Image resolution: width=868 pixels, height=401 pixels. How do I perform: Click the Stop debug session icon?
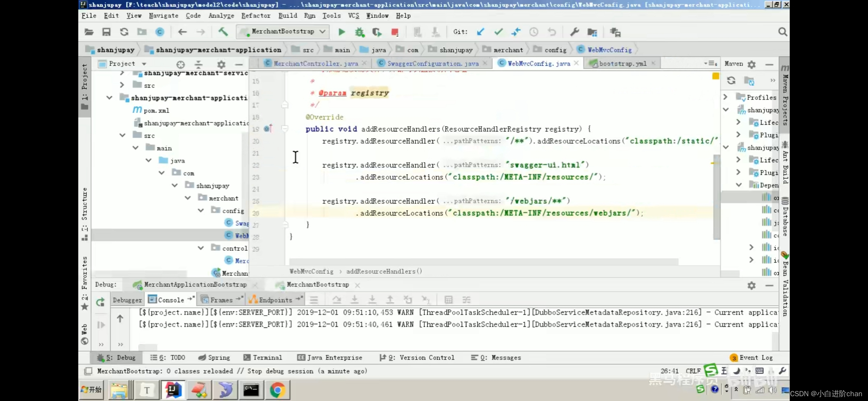click(x=395, y=32)
